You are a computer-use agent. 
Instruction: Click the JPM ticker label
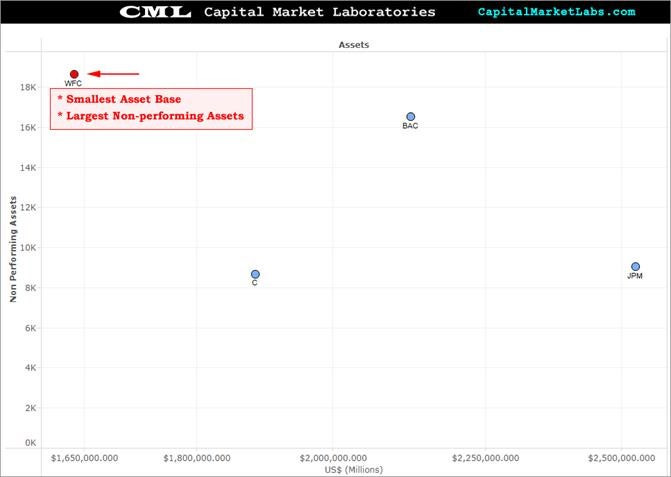pyautogui.click(x=635, y=276)
